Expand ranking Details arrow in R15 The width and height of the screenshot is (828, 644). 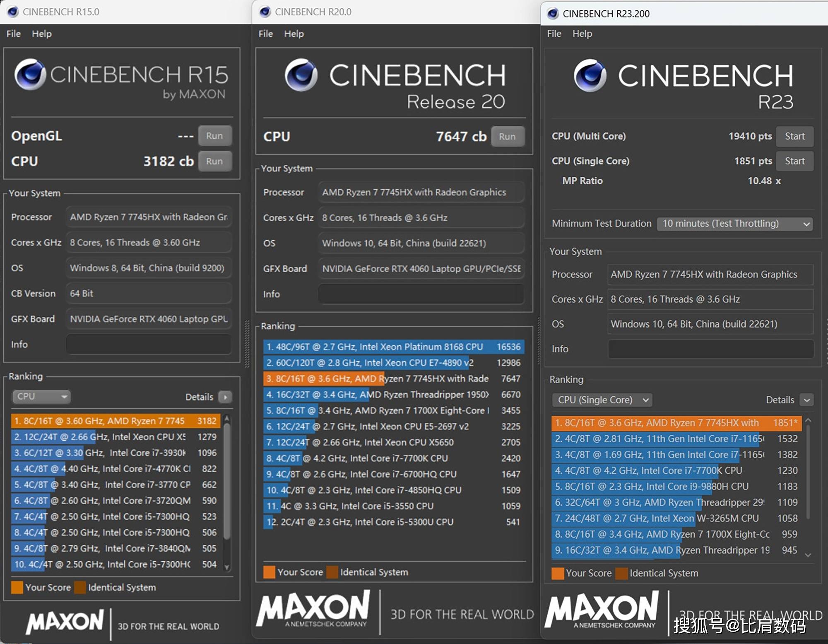click(225, 397)
